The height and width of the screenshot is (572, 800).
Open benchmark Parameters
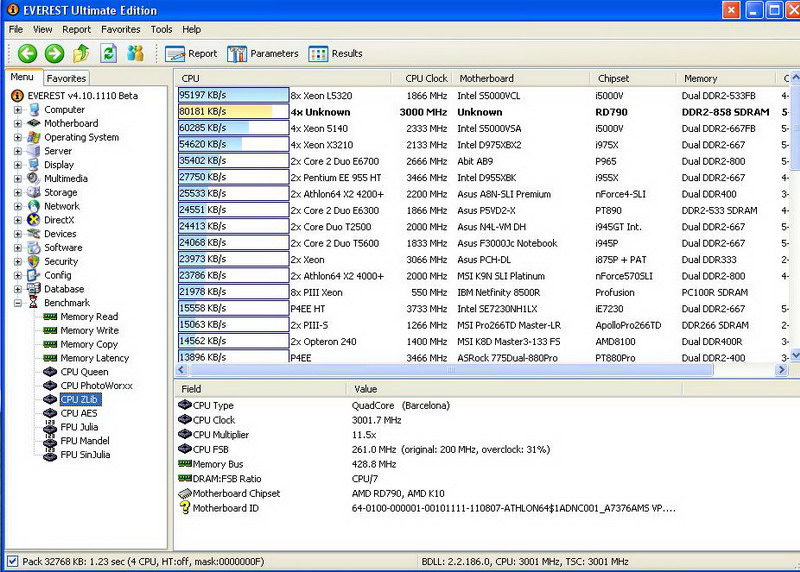point(263,54)
